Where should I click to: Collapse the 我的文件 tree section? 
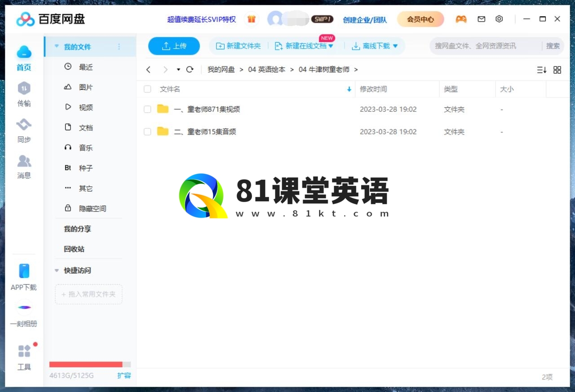pos(57,46)
